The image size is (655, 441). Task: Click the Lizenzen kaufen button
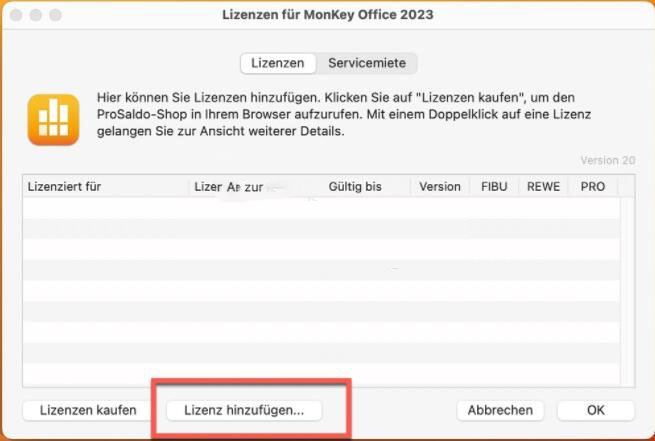88,410
